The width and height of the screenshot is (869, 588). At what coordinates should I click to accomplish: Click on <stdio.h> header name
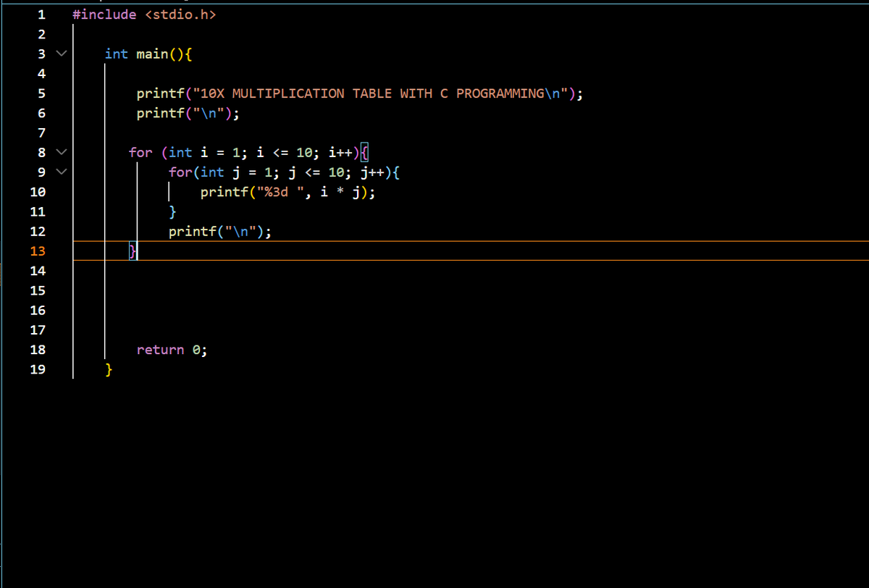[181, 14]
